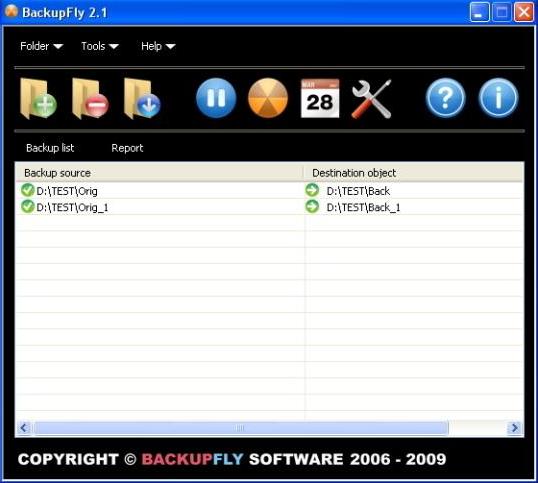Open the scheduler calendar icon showing 28
This screenshot has width=538, height=483.
coord(320,98)
